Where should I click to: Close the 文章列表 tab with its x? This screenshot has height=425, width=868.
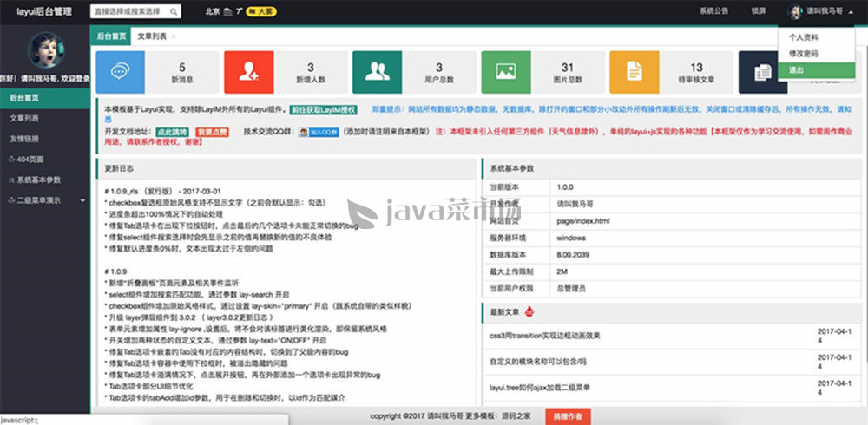pyautogui.click(x=174, y=36)
